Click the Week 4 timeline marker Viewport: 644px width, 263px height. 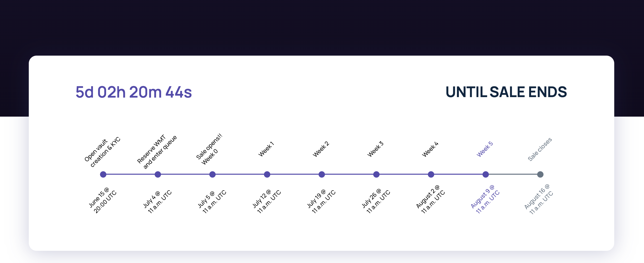tap(431, 174)
